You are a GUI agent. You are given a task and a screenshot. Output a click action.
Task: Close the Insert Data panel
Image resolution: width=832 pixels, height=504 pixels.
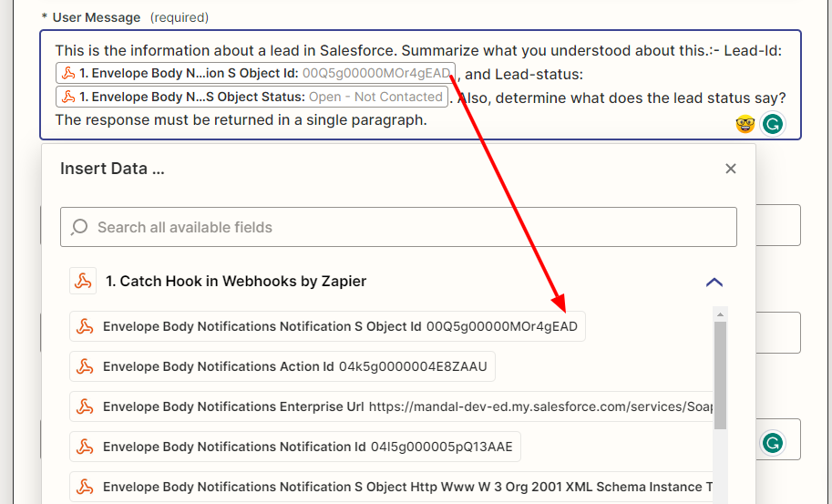click(730, 169)
